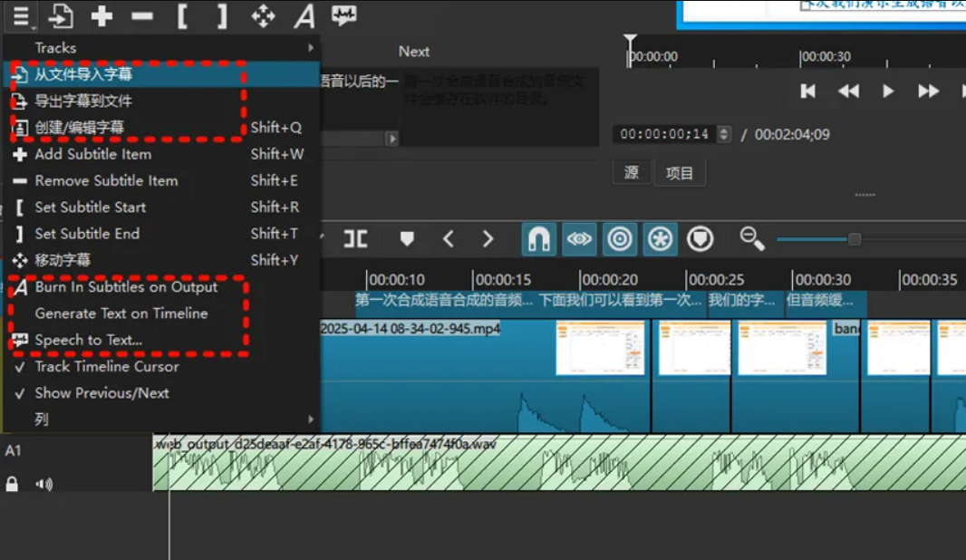Screen dimensions: 966x560
Task: Click the timeline zoom slider handle
Action: coord(854,239)
